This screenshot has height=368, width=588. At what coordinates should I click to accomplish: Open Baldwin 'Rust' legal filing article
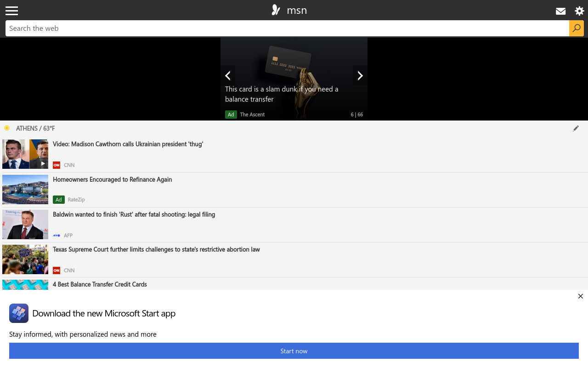pyautogui.click(x=134, y=214)
